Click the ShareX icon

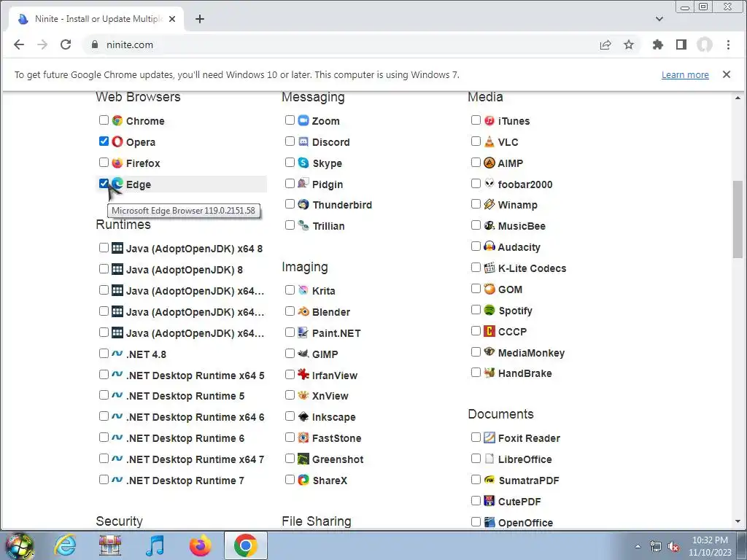303,480
